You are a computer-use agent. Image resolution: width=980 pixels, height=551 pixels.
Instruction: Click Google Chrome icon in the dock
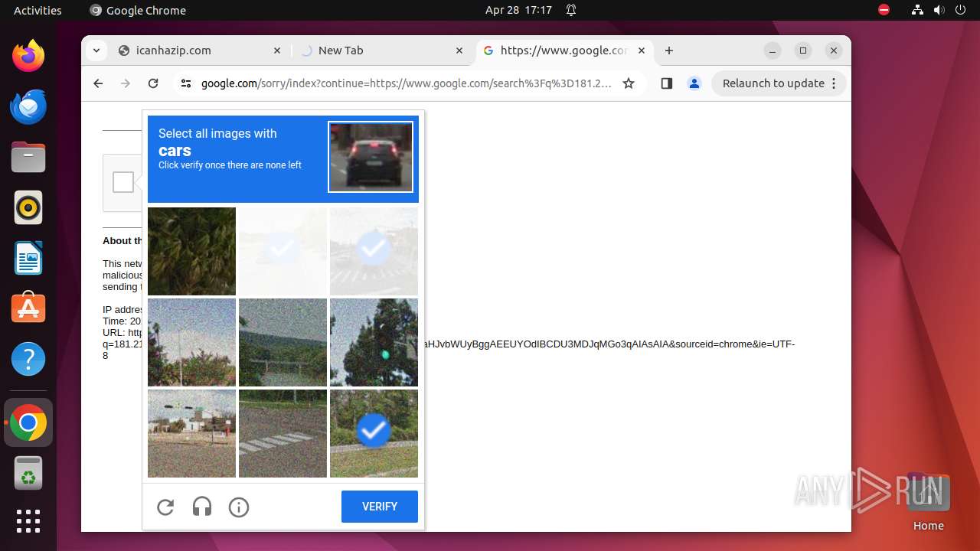28,423
